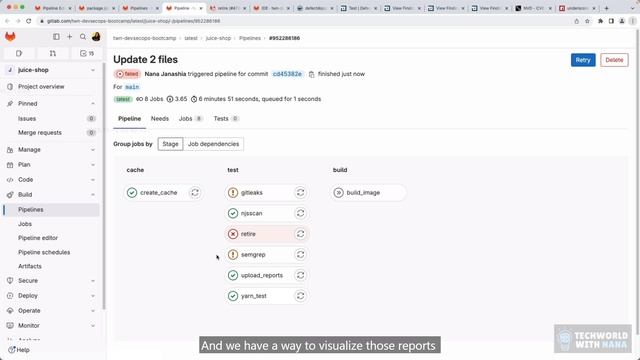Click the failed status icon of retire
640x360 pixels.
233,234
